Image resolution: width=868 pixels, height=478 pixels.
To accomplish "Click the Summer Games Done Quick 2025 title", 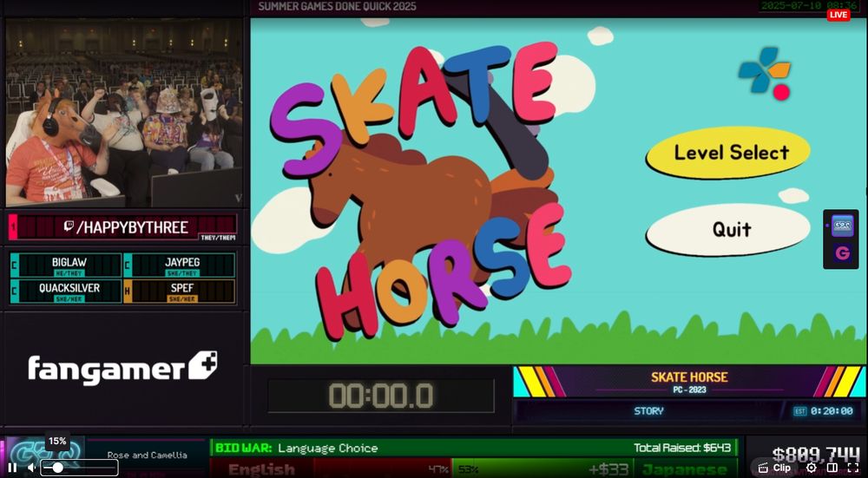I will [x=337, y=7].
